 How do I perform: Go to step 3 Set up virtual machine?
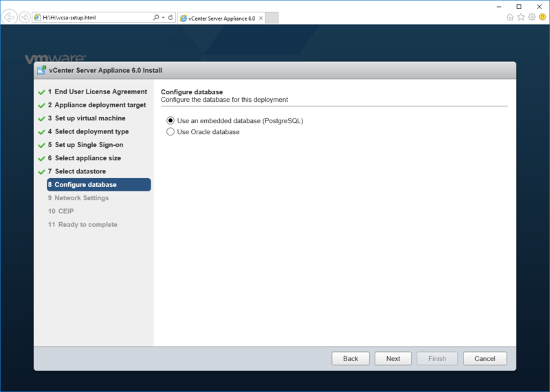point(87,118)
